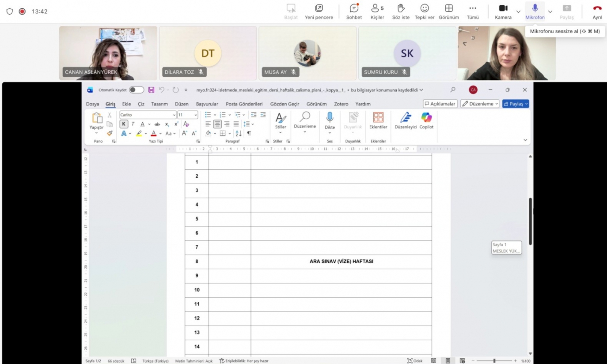Viewport: 607px width, 364px height.
Task: Click the zoom slider in status bar
Action: tap(494, 361)
